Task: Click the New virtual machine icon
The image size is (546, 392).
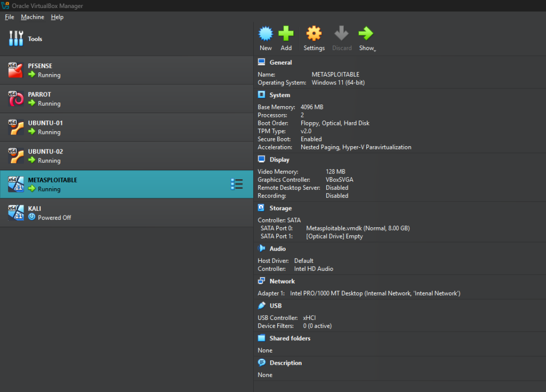Action: [x=266, y=34]
